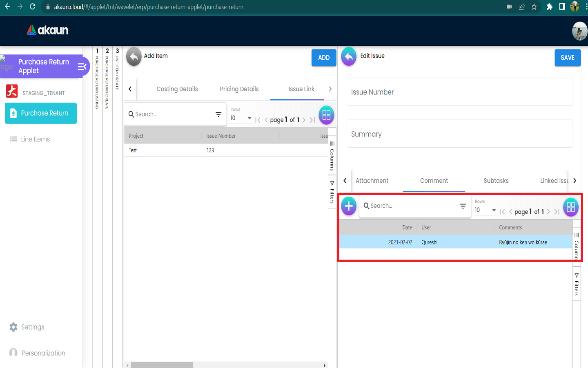Viewport: 588px width, 368px height.
Task: Sort by the Project column header
Action: (136, 136)
